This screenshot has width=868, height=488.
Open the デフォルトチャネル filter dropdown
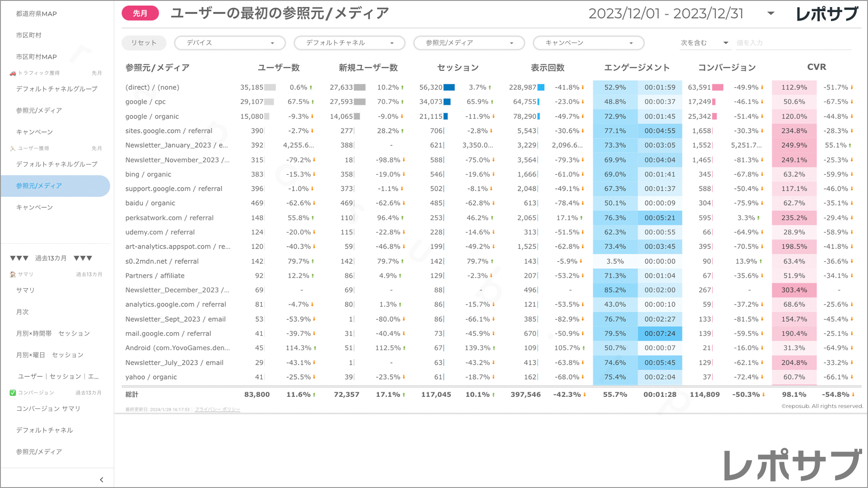(x=349, y=43)
